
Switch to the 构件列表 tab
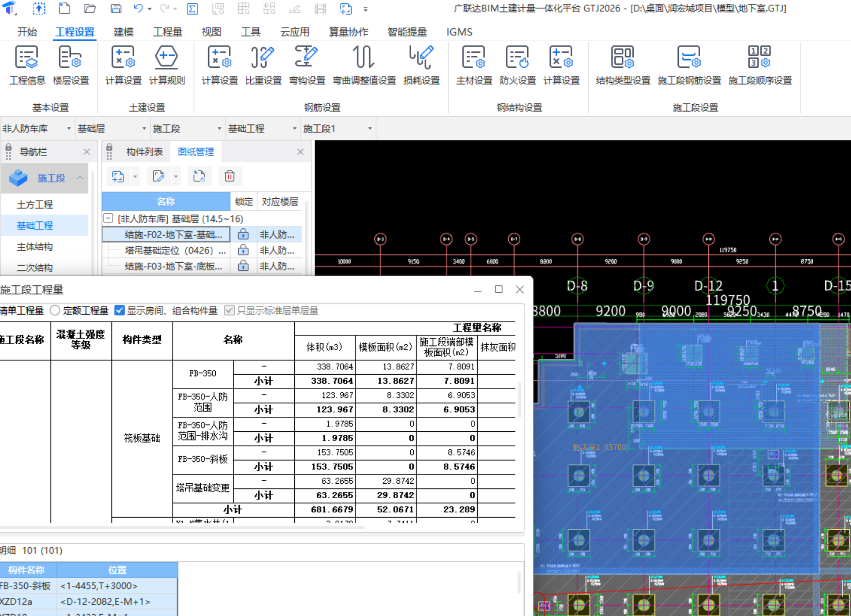(144, 152)
